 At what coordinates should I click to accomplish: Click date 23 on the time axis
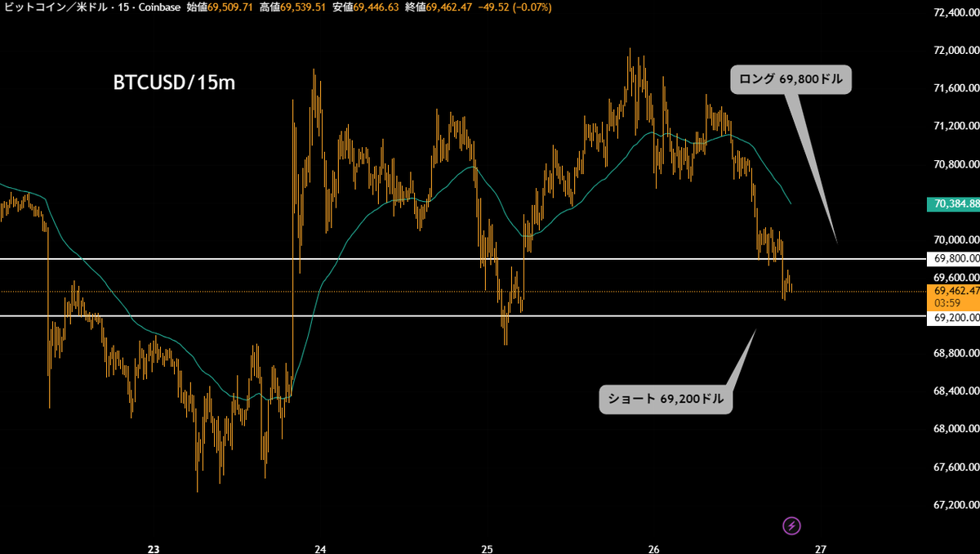click(x=154, y=549)
